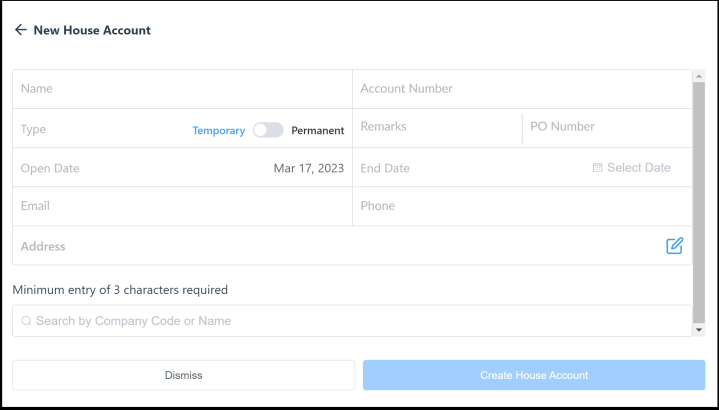Click the back arrow icon
The height and width of the screenshot is (410, 719).
20,30
